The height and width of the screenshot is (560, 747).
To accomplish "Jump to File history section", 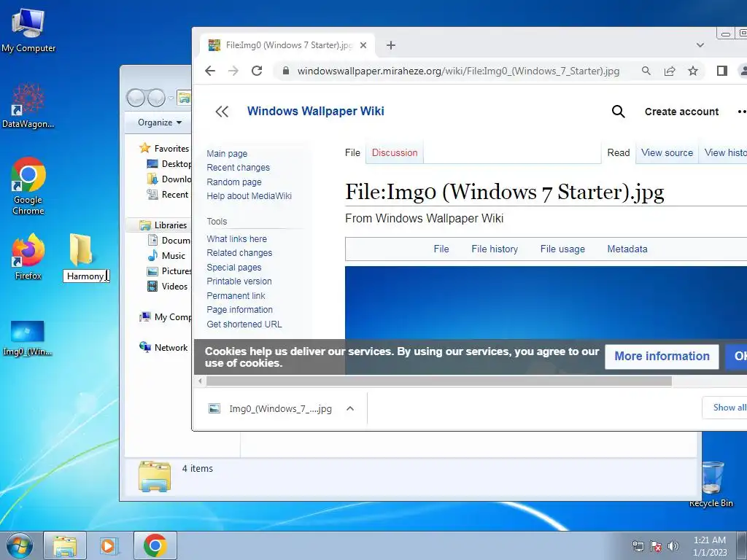I will coord(495,249).
